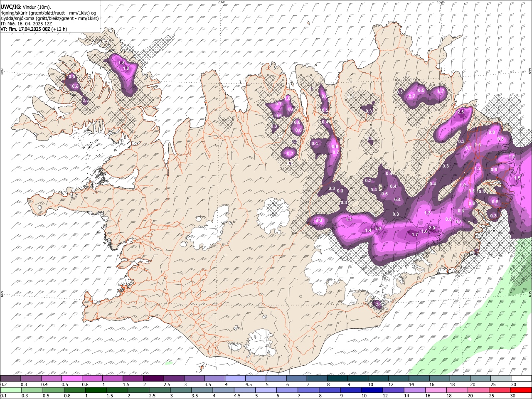The image size is (532, 399).
Task: Click the '25' label in the lower legend row
Action: coord(492,396)
